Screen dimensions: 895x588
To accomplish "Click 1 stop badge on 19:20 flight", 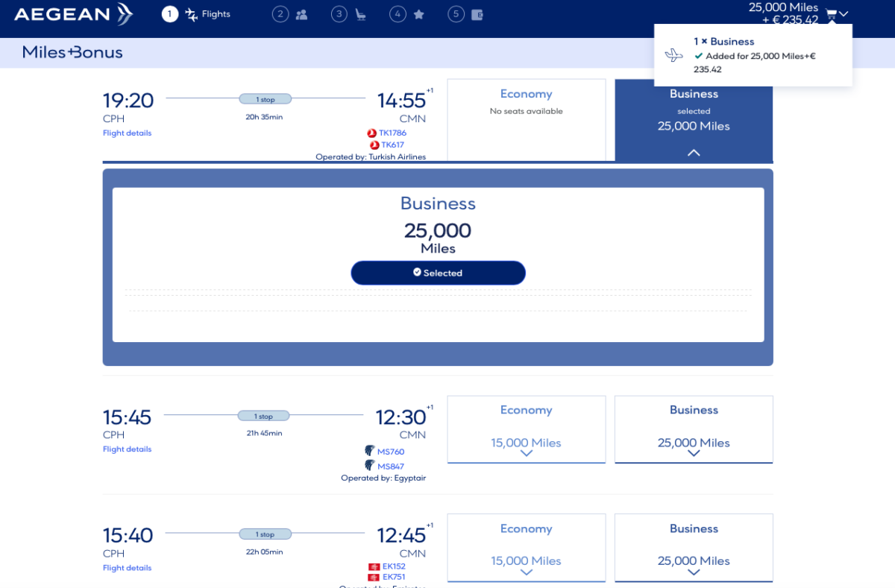I will click(265, 99).
